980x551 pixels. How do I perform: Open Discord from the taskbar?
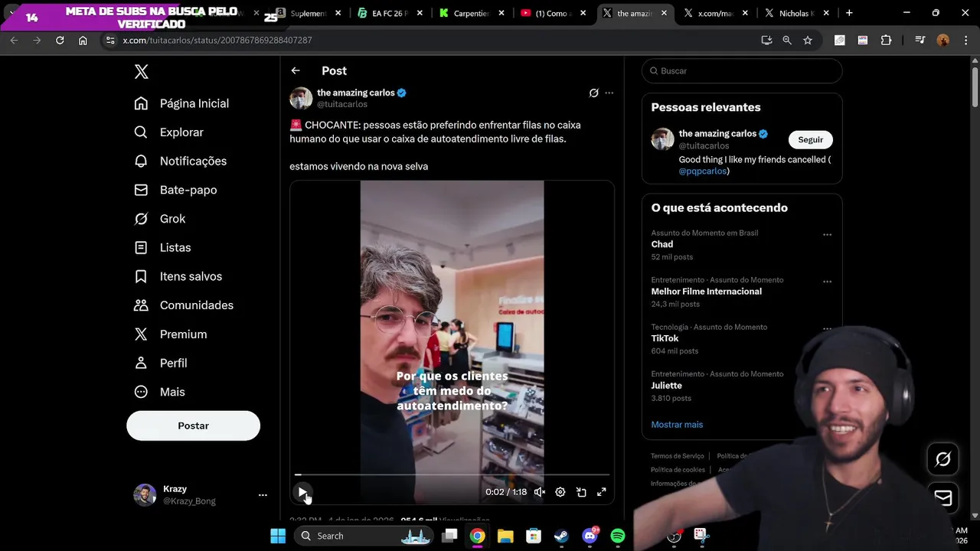coord(590,536)
